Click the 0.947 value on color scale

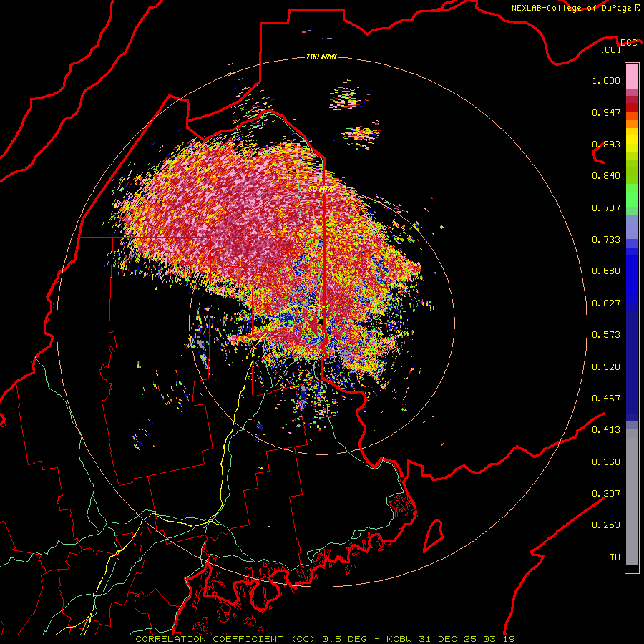[x=606, y=112]
